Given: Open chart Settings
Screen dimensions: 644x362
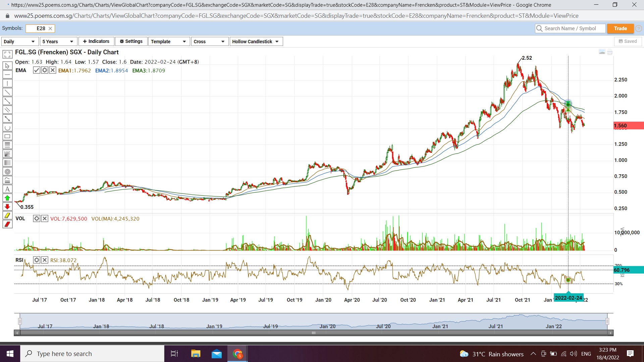Looking at the screenshot, I should tap(131, 41).
